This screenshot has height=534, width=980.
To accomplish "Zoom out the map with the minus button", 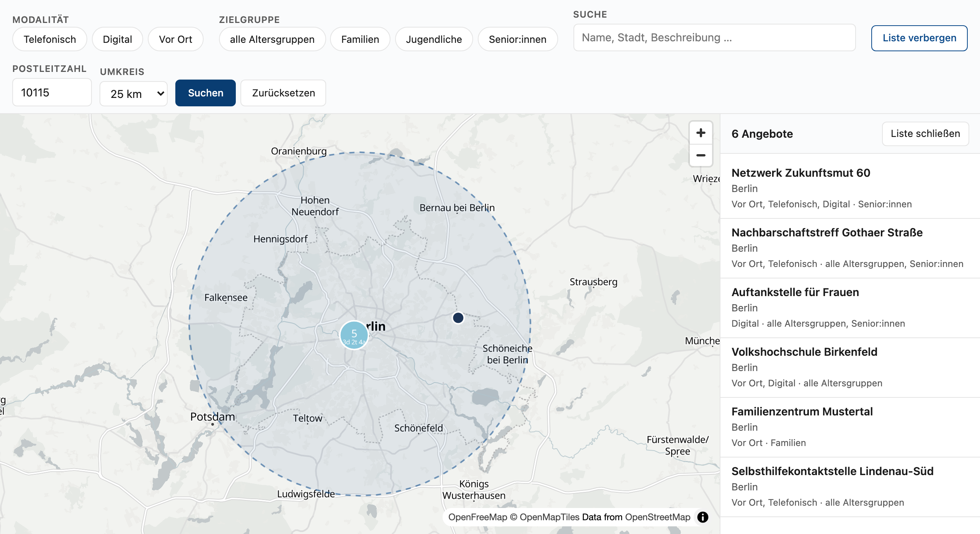I will tap(701, 155).
